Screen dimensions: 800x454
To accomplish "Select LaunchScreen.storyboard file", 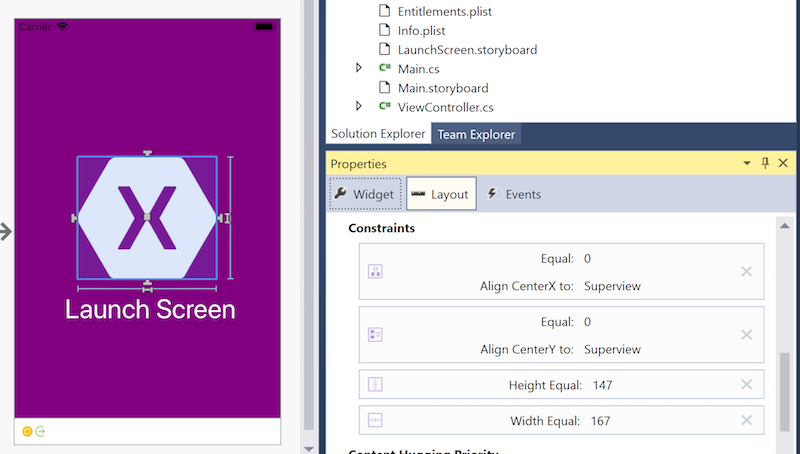I will coord(467,49).
